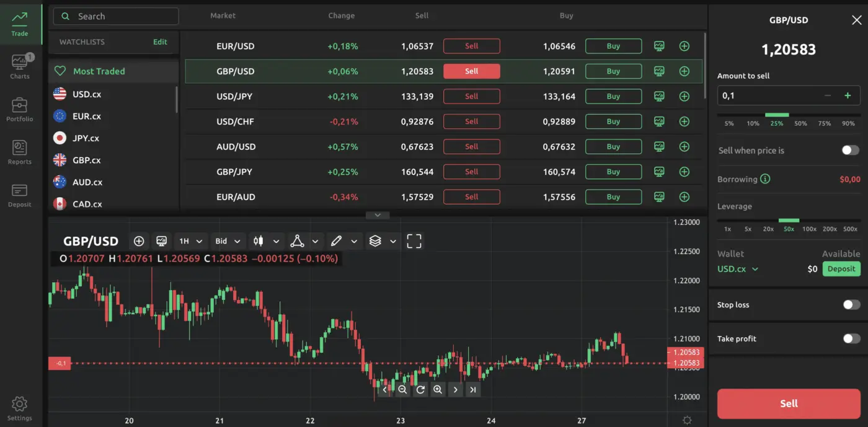Select EUR.cx in watchlists
Image resolution: width=868 pixels, height=427 pixels.
tap(87, 116)
